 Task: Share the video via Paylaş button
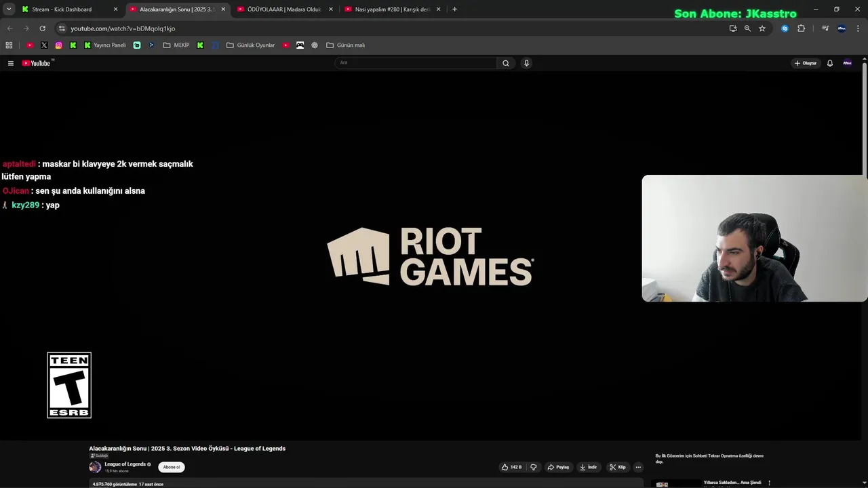[559, 467]
